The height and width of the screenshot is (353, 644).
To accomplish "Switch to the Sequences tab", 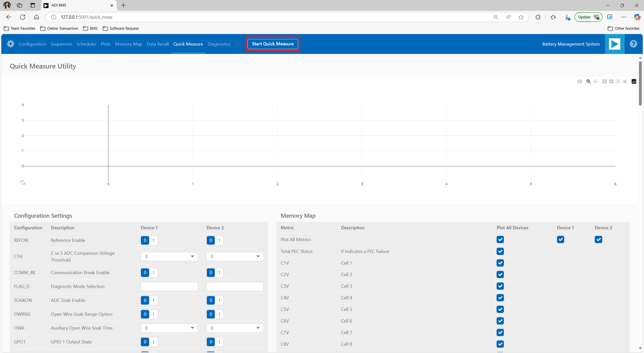I will [61, 44].
